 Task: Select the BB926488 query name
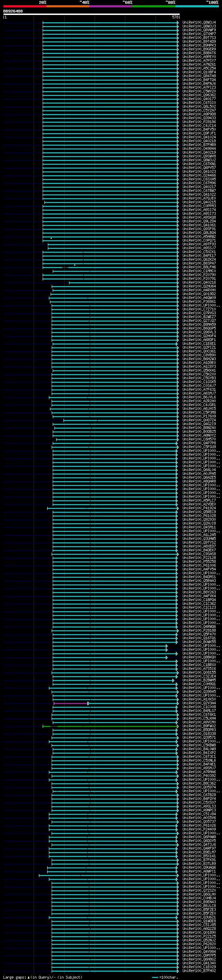13,11
